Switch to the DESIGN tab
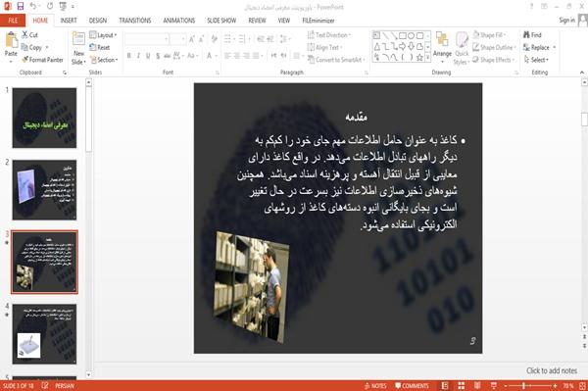This screenshot has width=588, height=391. click(98, 21)
